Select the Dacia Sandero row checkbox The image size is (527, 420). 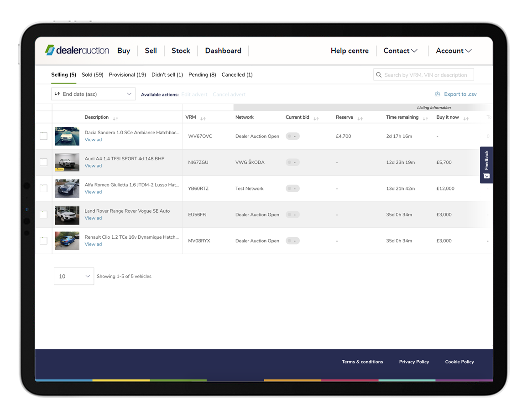point(44,136)
